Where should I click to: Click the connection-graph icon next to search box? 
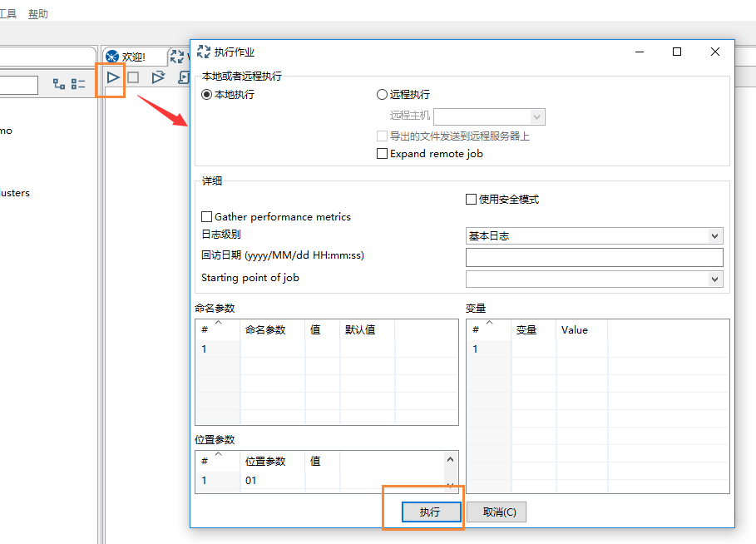[x=57, y=82]
